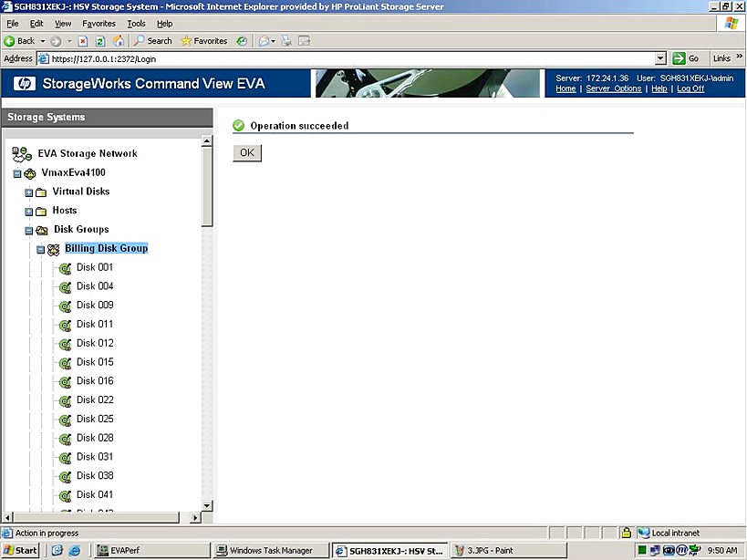Click the Disk 015 icon

(65, 363)
